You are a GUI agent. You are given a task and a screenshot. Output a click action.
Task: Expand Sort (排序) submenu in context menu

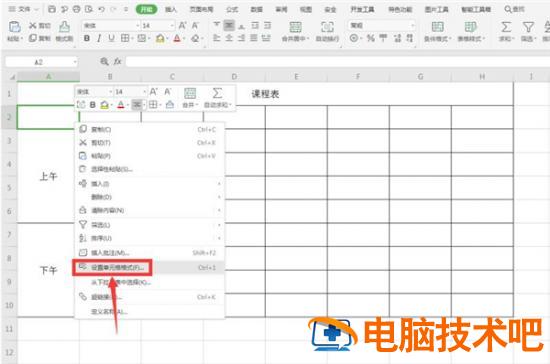150,238
